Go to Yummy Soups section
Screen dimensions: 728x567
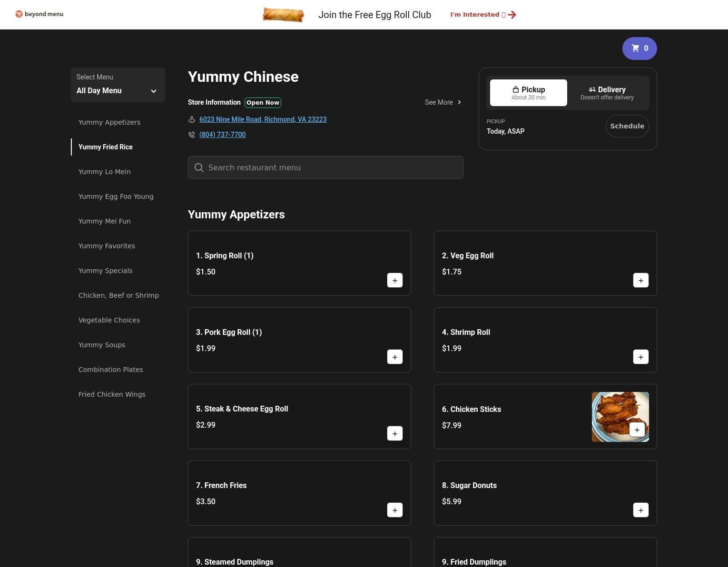(x=102, y=345)
